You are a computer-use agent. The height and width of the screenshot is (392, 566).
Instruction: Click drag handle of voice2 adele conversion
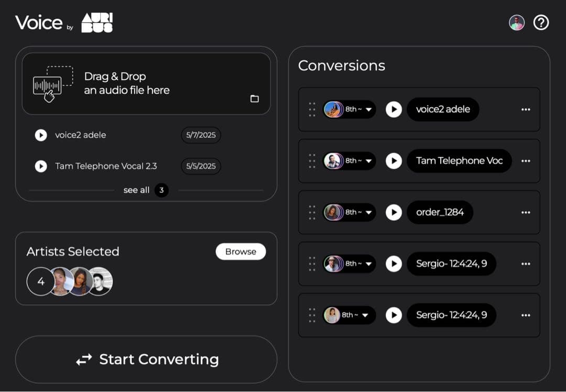(x=312, y=110)
